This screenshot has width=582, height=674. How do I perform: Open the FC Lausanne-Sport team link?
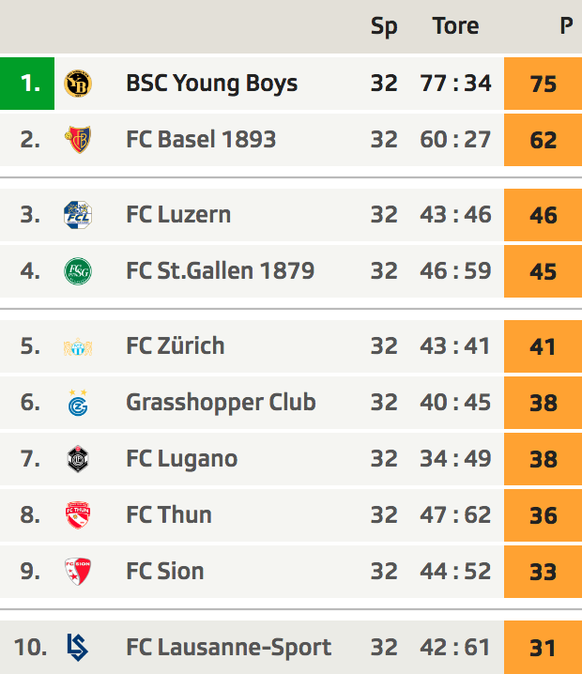[229, 647]
